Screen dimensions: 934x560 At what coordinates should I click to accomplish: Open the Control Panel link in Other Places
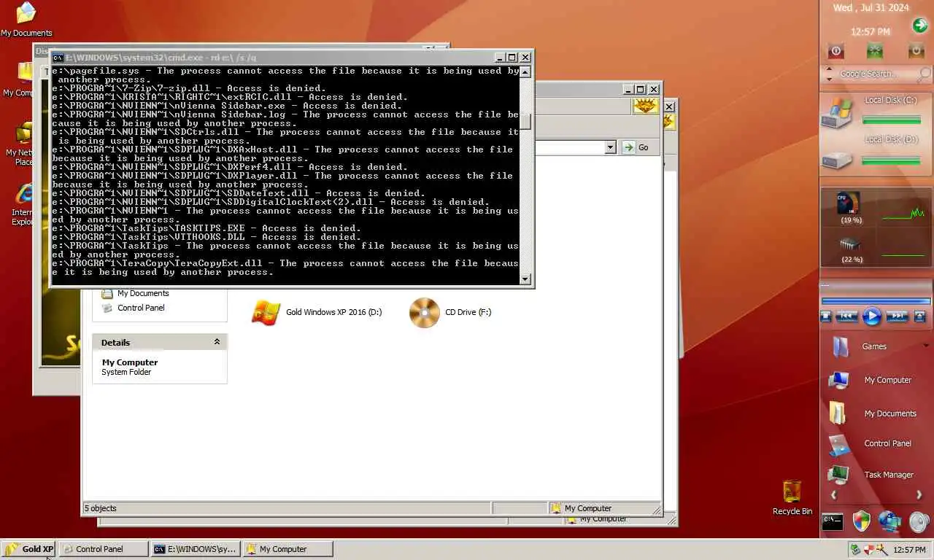click(141, 308)
